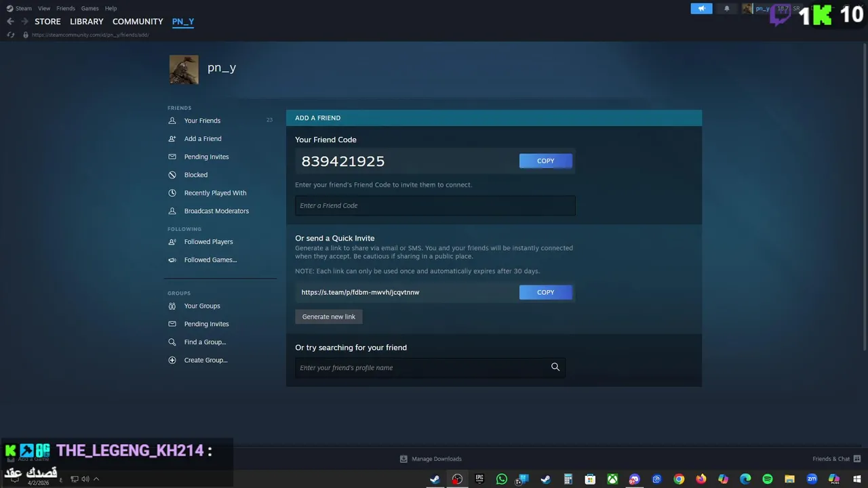Image resolution: width=868 pixels, height=488 pixels.
Task: Switch to the LIBRARY tab
Action: (x=87, y=22)
